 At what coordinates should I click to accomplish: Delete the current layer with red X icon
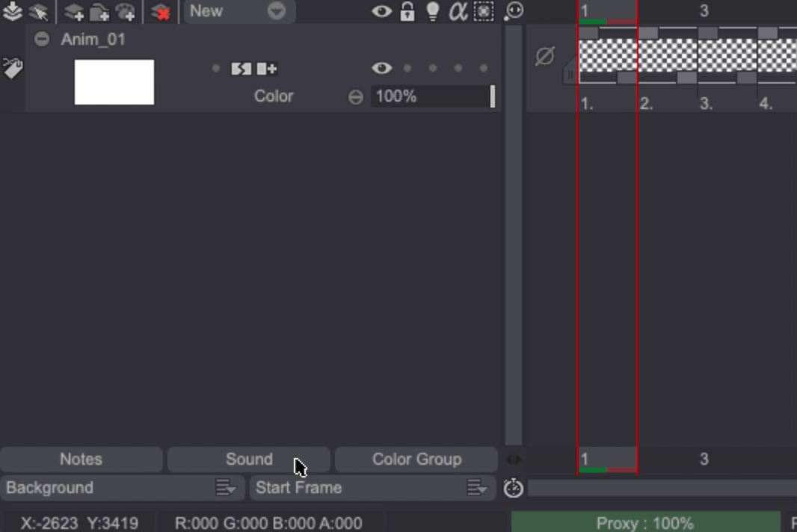coord(161,12)
